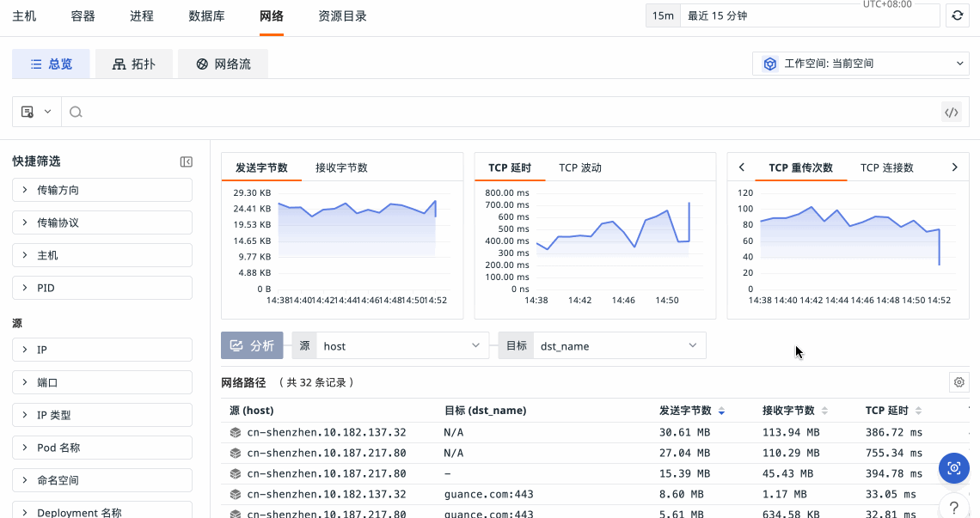Sort the table by TCP 延时 column

click(x=918, y=411)
